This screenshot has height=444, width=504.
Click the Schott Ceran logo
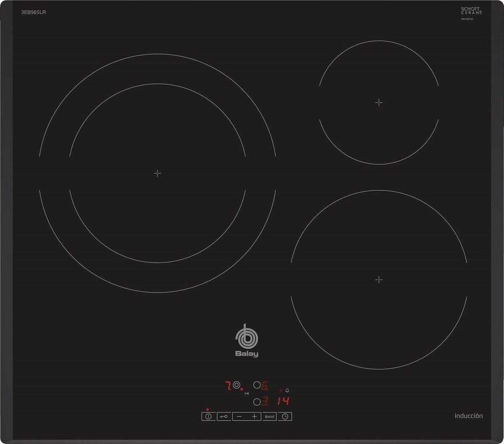[x=471, y=11]
